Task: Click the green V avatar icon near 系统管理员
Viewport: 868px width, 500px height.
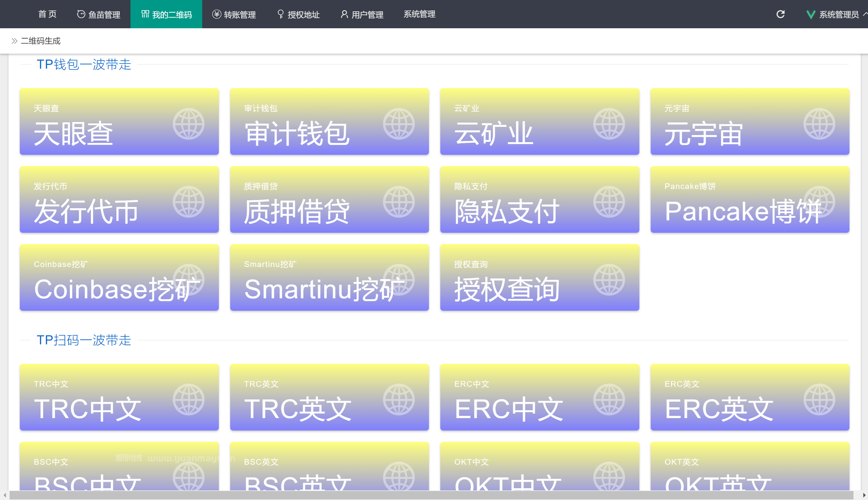Action: click(811, 14)
